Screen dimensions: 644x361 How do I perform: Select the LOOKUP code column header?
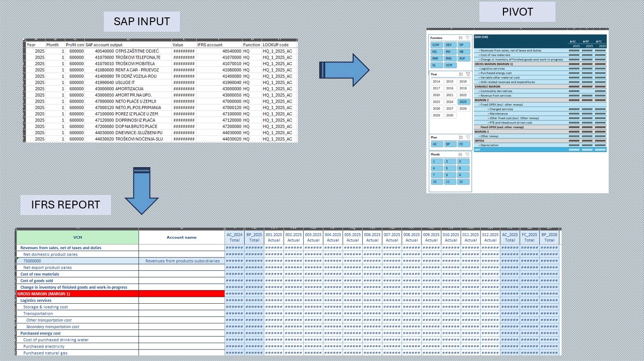279,45
